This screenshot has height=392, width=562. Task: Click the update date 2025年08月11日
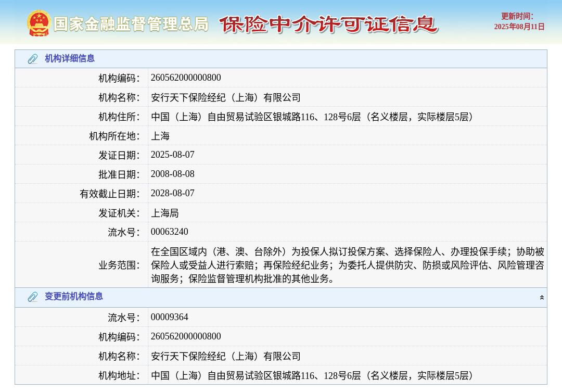click(519, 27)
